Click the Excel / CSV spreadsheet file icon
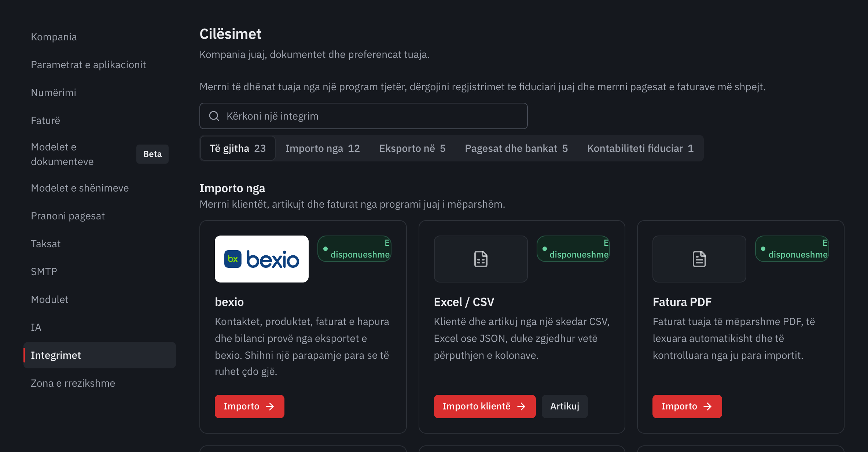Screen dimensions: 868x452 pos(481,259)
